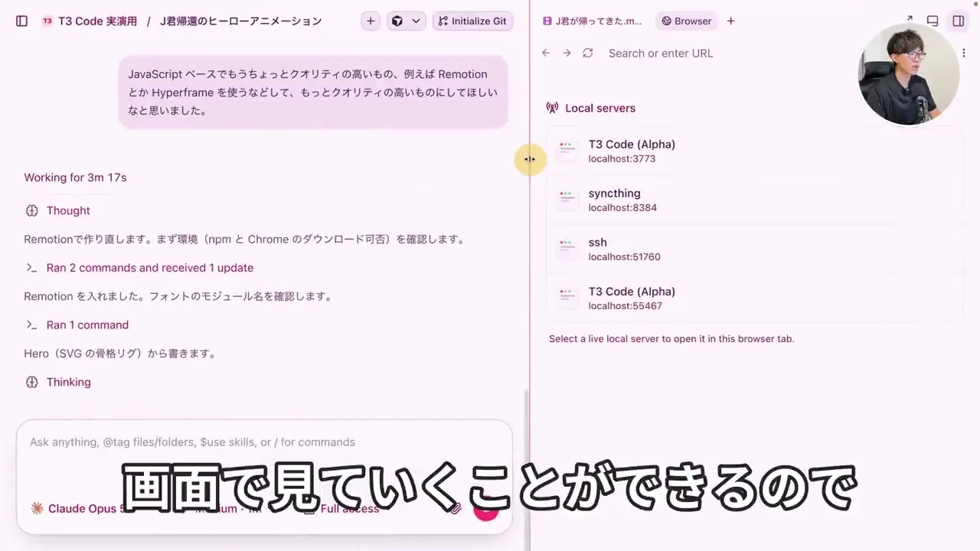Expand the Thinking step
Screen dimensions: 980x551
pyautogui.click(x=68, y=382)
